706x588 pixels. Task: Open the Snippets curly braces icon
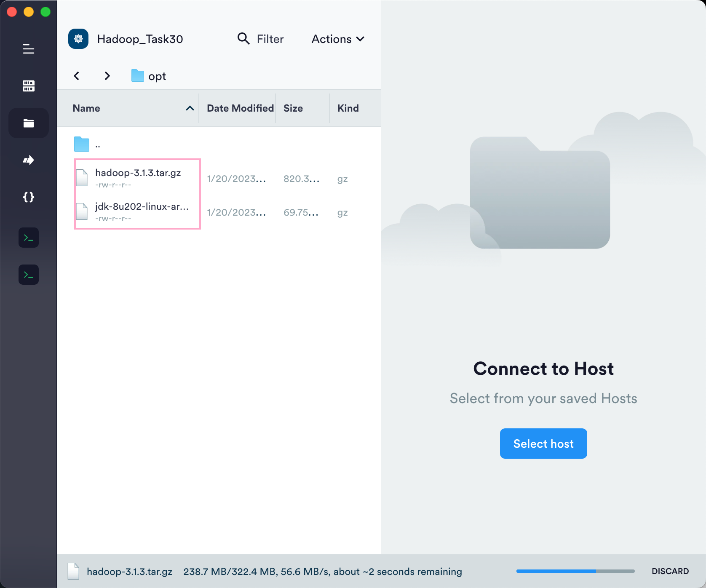(29, 197)
